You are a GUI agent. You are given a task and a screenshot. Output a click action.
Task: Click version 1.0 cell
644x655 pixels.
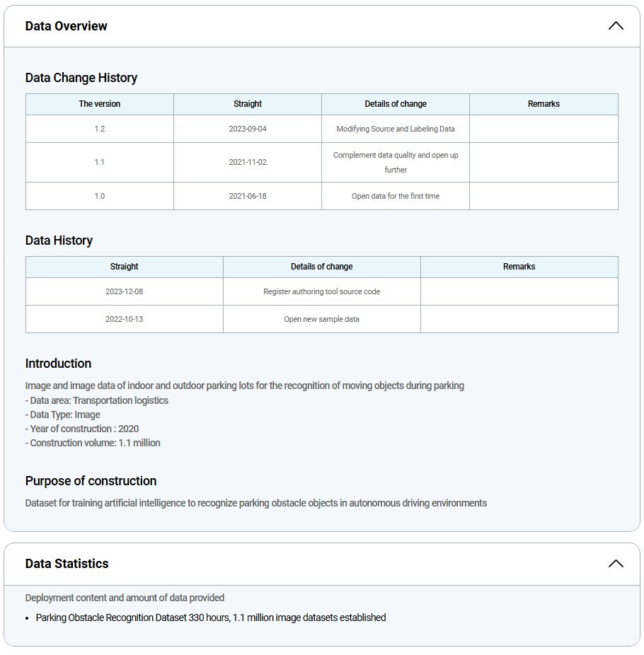click(100, 196)
